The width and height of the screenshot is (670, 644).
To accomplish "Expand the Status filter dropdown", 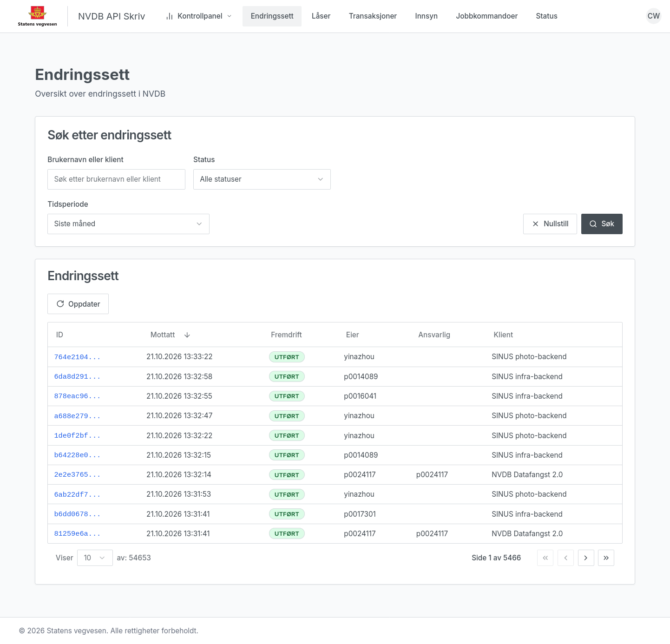I will pyautogui.click(x=262, y=179).
